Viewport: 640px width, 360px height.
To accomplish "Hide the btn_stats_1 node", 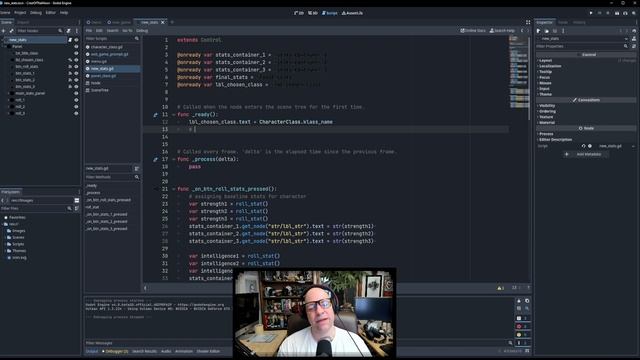I will tap(76, 73).
